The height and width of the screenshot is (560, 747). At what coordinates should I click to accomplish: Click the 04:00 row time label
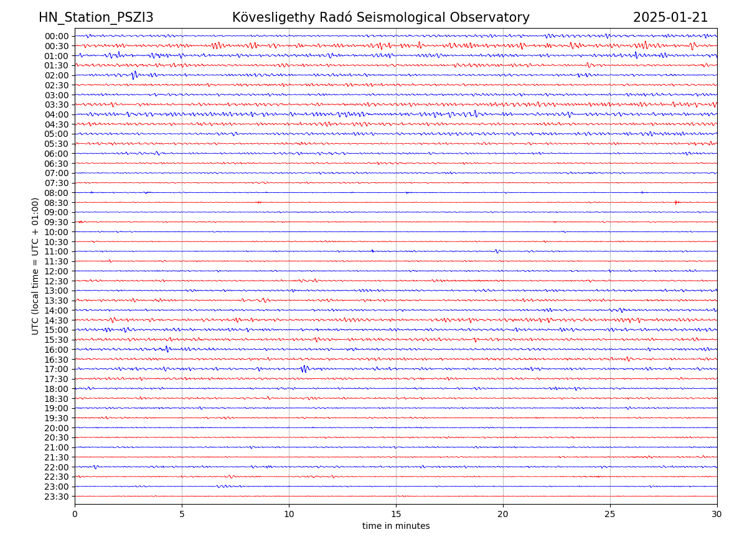tap(56, 114)
